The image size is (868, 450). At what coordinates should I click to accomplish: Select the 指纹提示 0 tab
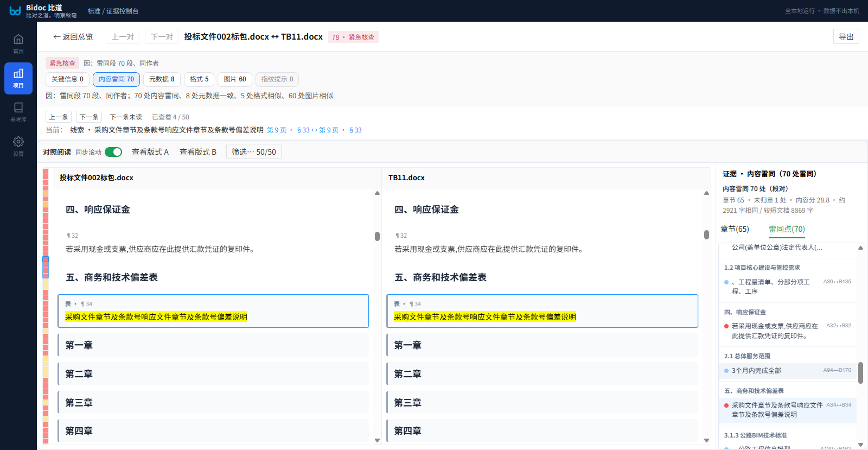point(277,79)
